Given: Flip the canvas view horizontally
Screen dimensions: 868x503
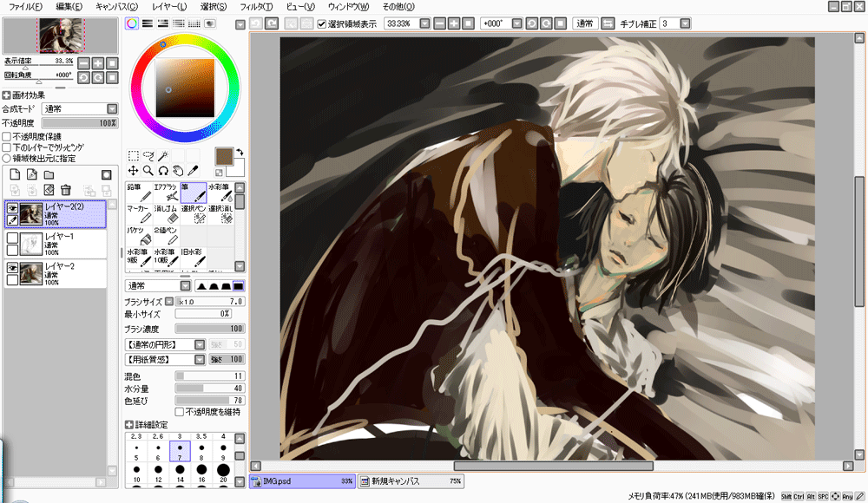Looking at the screenshot, I should pyautogui.click(x=608, y=23).
